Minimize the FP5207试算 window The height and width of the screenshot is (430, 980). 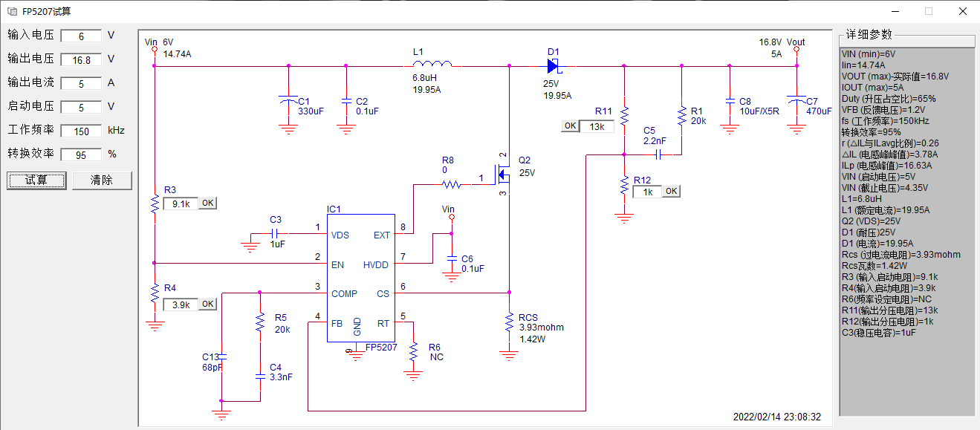point(895,11)
